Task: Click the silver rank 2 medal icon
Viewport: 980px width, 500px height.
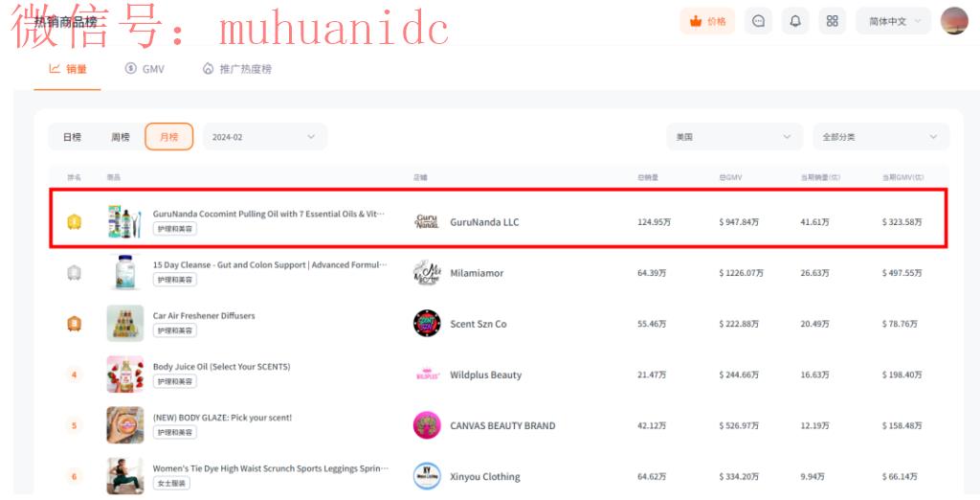Action: pos(75,273)
